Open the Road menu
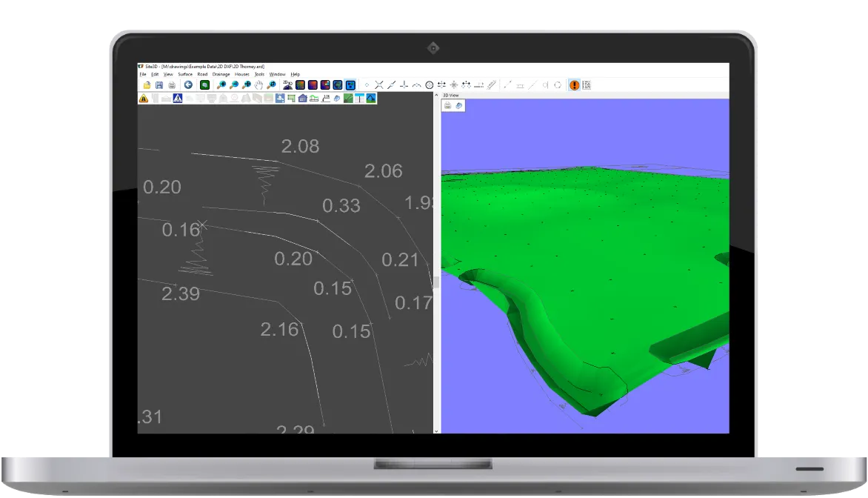 (x=203, y=74)
